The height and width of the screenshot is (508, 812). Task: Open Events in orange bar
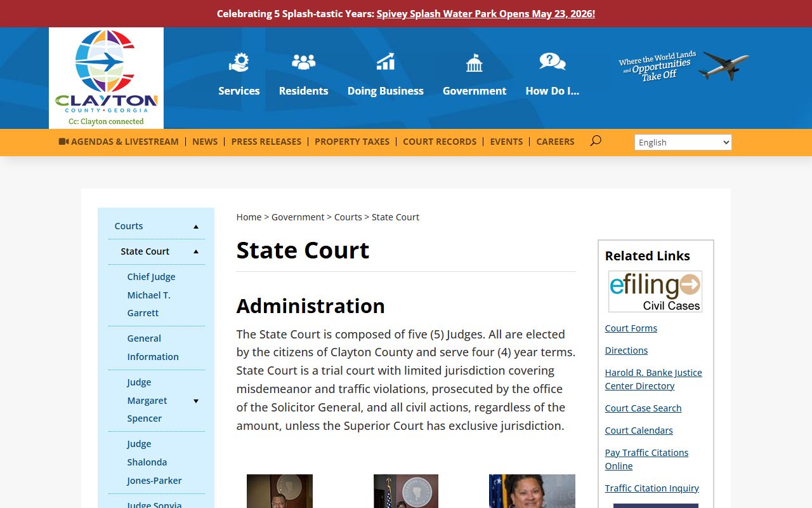tap(506, 142)
